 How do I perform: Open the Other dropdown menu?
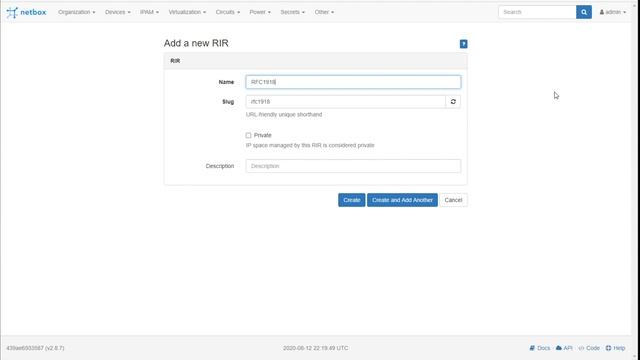tap(324, 12)
